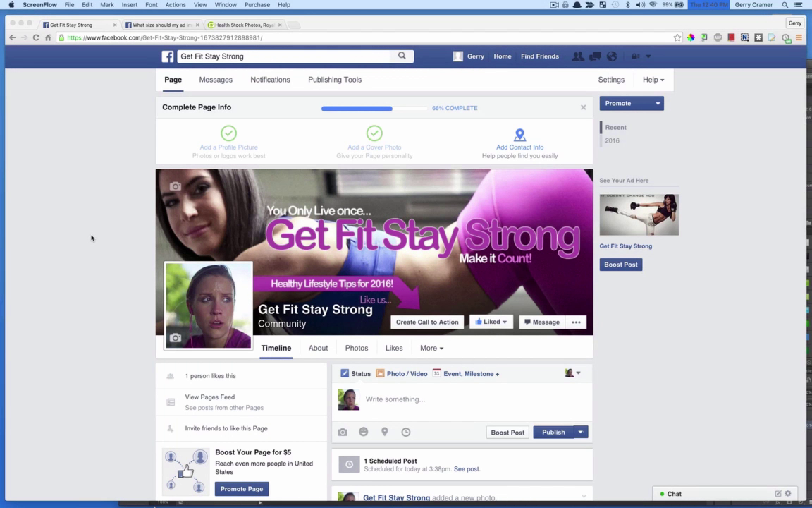Click the browser home icon

48,37
